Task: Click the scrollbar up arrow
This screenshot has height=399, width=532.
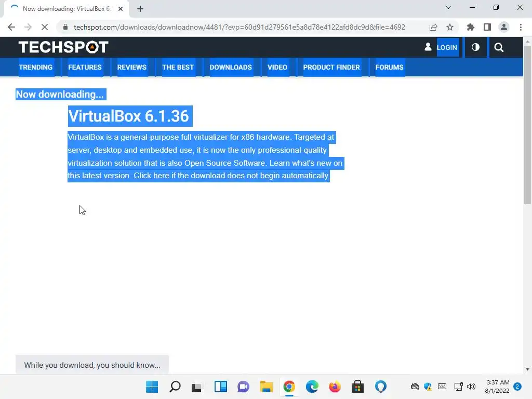Action: (x=527, y=42)
